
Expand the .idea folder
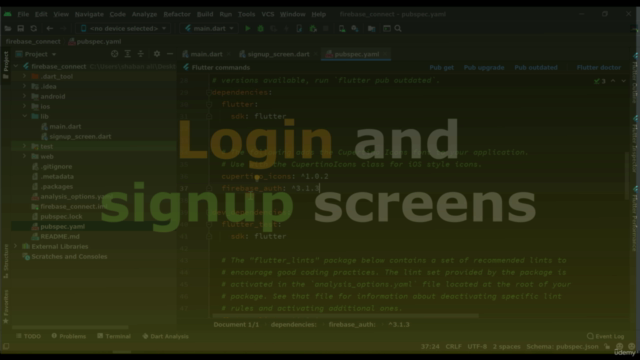coord(24,86)
